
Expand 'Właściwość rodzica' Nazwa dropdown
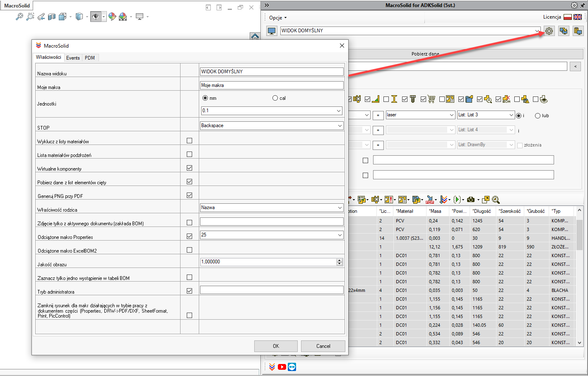272,207
